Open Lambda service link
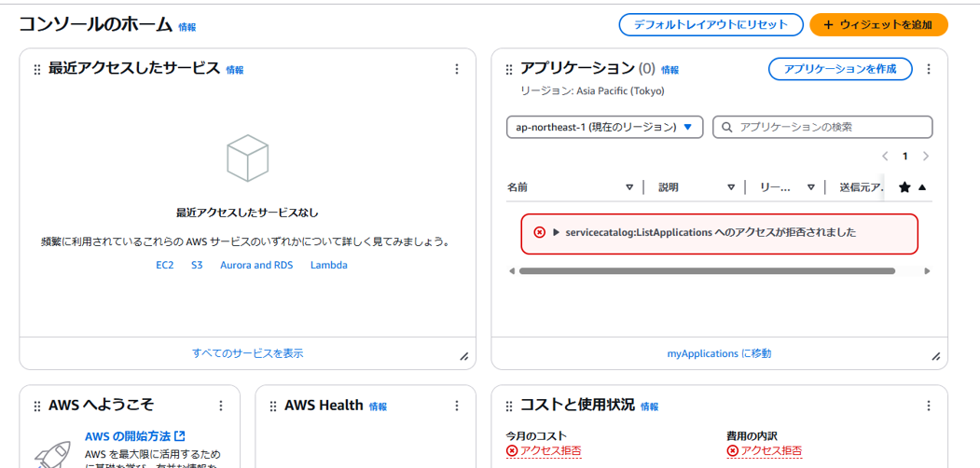 coord(329,265)
